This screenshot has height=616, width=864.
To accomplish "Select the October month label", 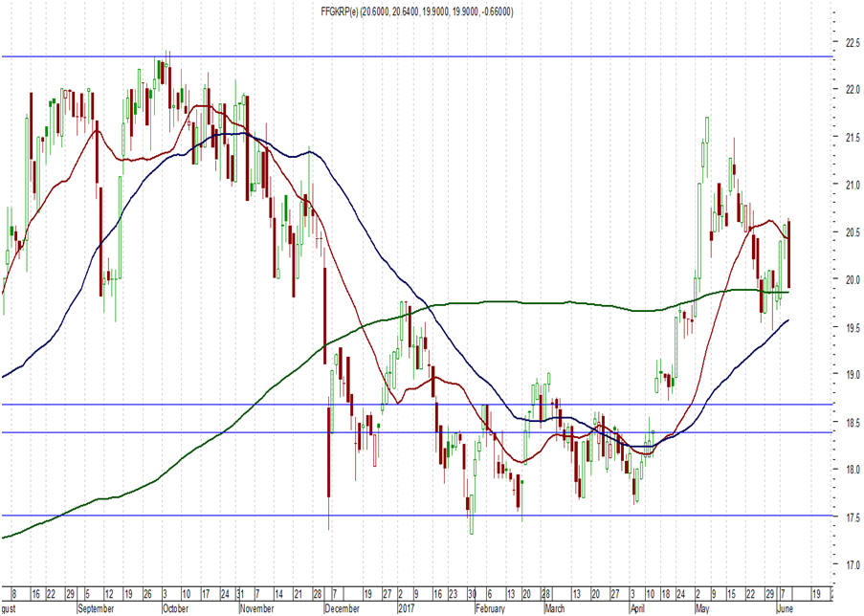I will [x=175, y=609].
